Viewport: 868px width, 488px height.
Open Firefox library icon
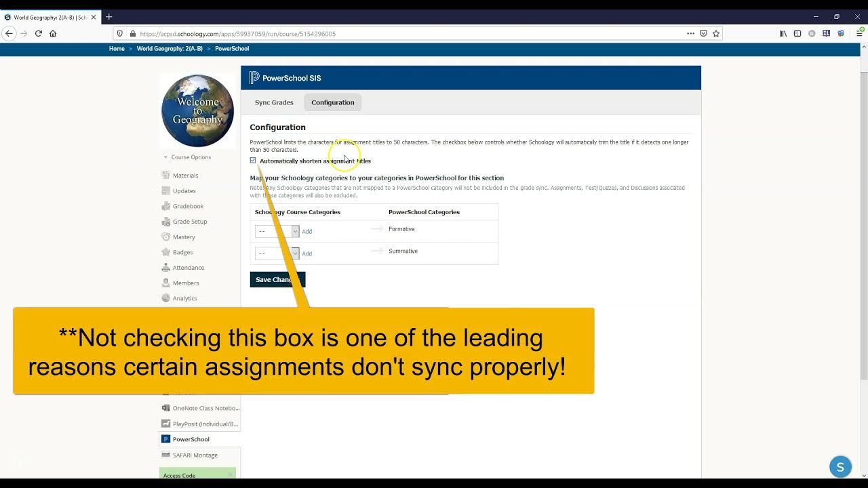(x=783, y=33)
